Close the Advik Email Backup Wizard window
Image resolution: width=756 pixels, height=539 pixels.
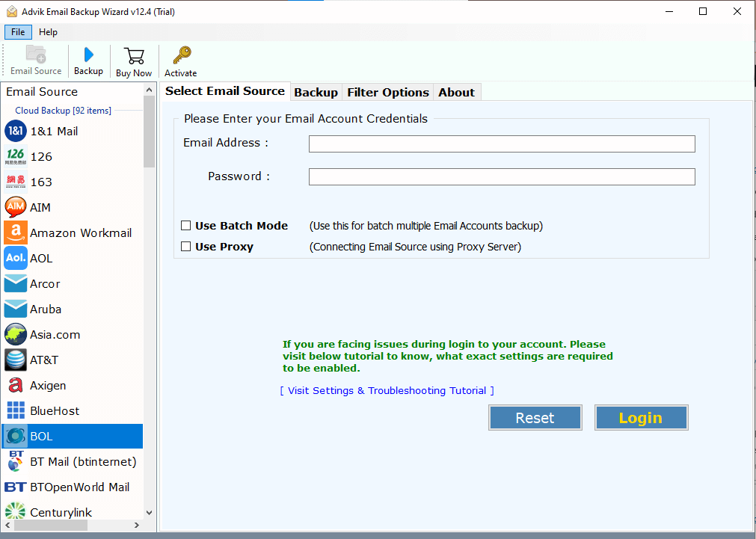(x=737, y=11)
